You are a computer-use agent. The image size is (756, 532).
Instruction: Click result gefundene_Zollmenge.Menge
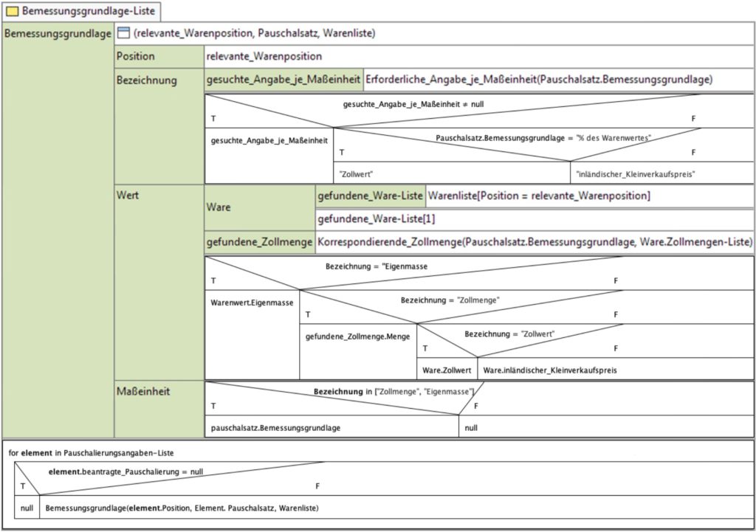coord(358,336)
